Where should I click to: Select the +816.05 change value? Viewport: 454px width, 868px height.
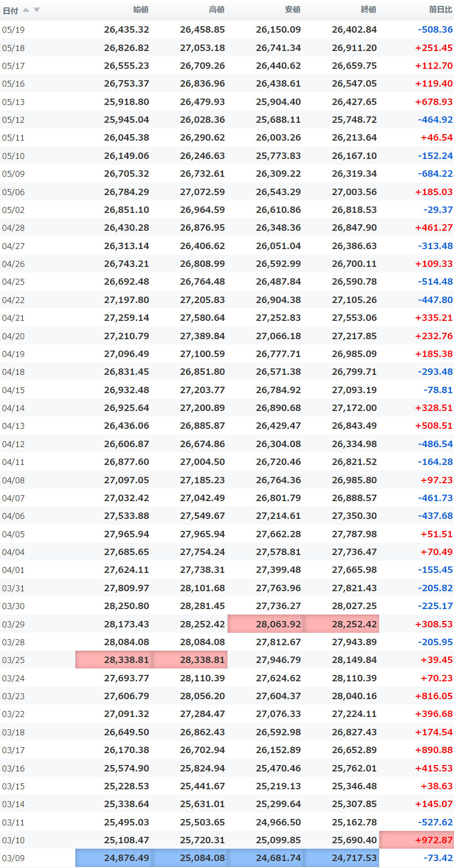click(434, 696)
